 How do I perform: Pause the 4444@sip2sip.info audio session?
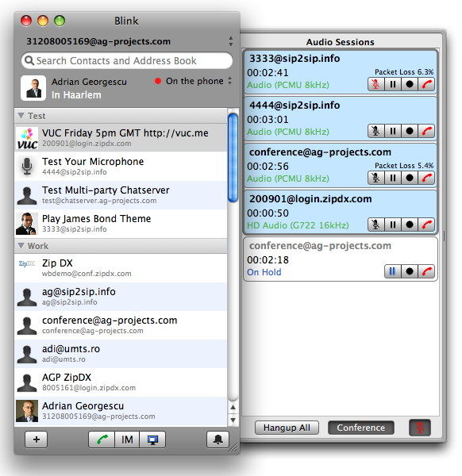click(x=393, y=131)
